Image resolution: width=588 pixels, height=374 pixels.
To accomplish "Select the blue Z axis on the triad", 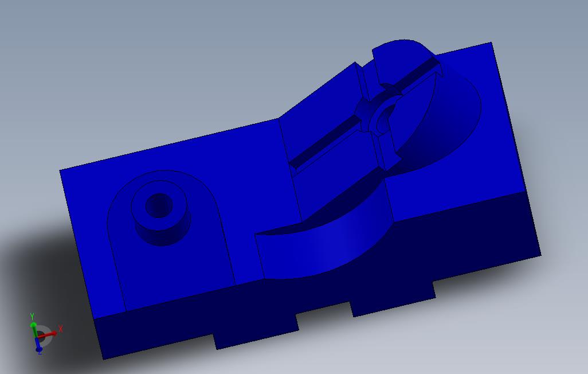I will click(x=38, y=343).
